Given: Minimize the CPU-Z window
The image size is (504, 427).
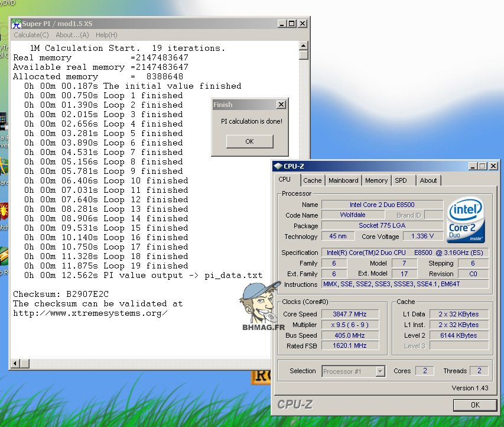Looking at the screenshot, I should click(x=472, y=167).
